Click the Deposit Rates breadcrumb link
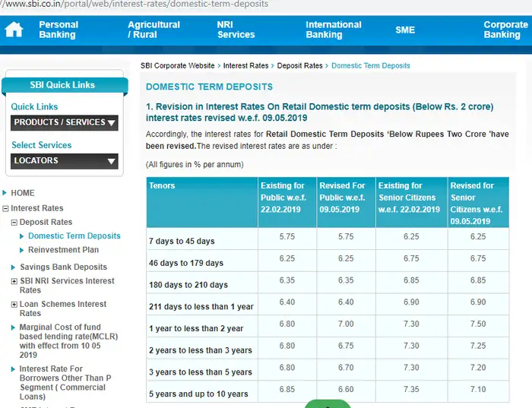Image resolution: width=532 pixels, height=408 pixels. [299, 66]
